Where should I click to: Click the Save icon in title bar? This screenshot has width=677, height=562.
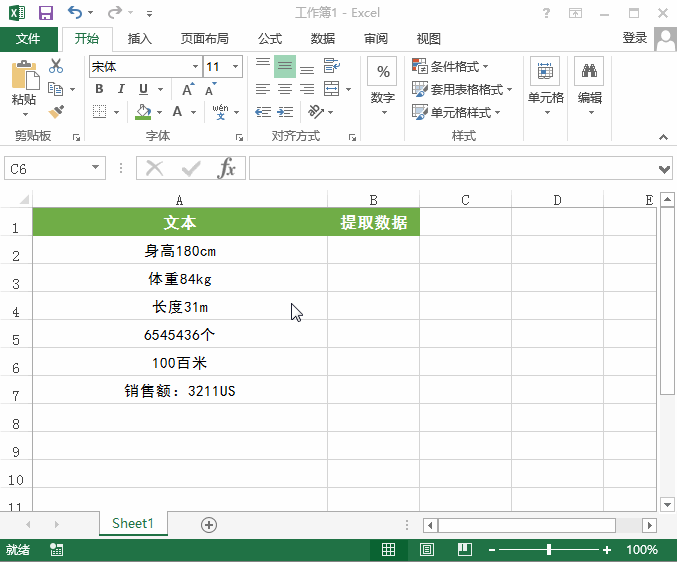point(46,13)
